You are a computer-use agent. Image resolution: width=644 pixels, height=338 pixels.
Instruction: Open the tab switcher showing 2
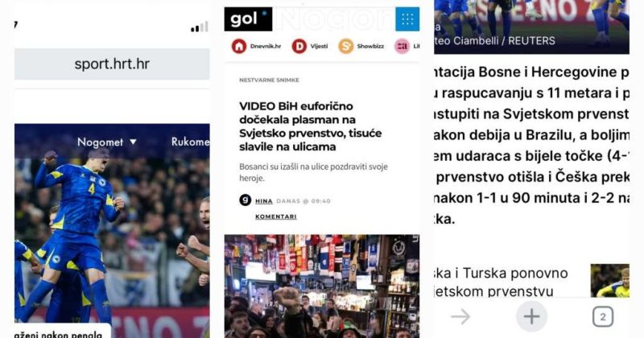pyautogui.click(x=603, y=317)
